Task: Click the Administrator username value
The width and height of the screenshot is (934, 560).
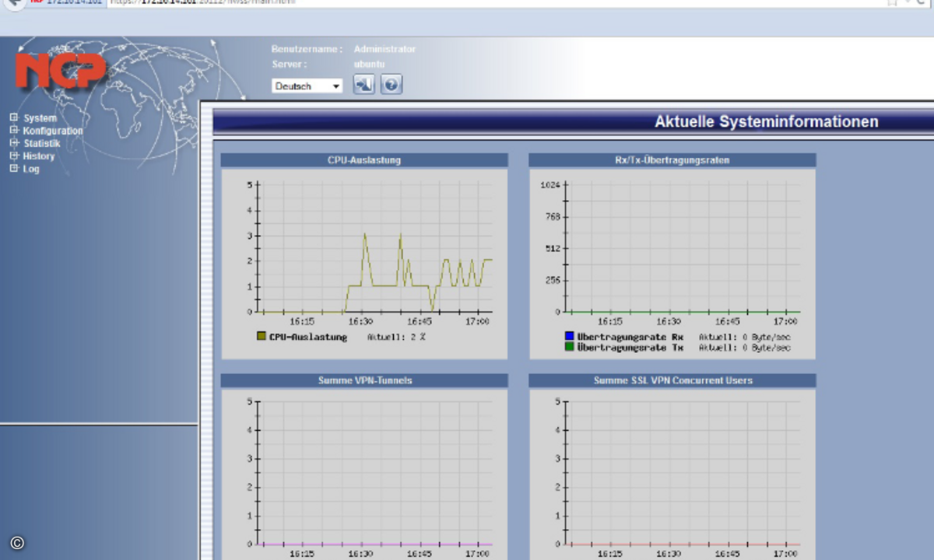Action: coord(384,49)
